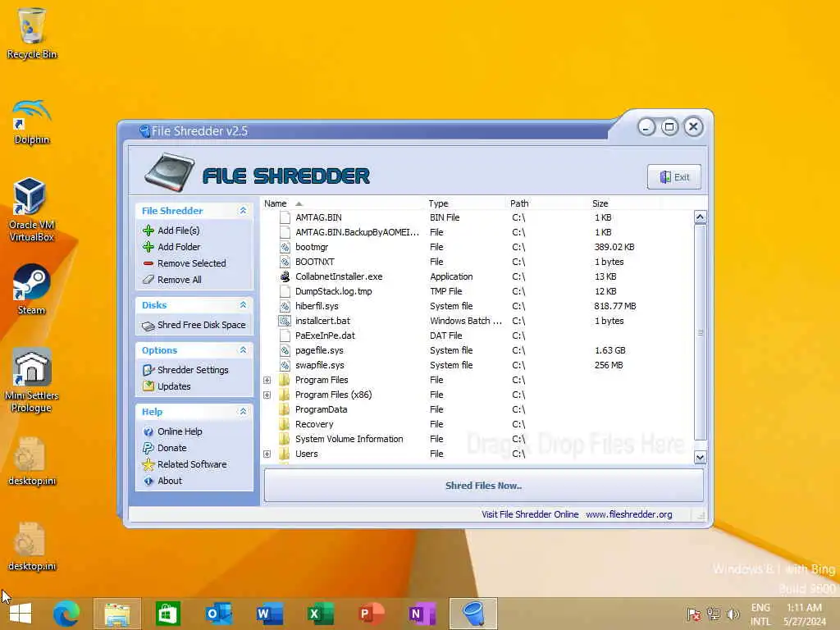
Task: Click Shredder Settings option
Action: [192, 370]
